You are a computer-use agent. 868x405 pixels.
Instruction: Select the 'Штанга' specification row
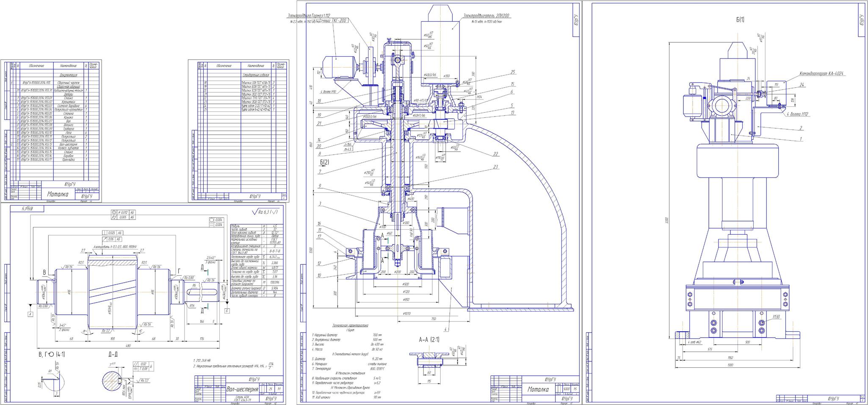55,125
